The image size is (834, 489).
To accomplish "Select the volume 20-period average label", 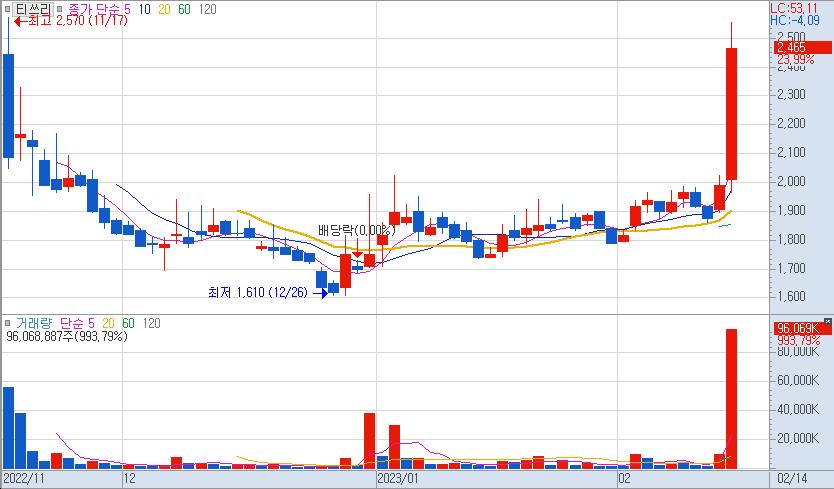I will [x=108, y=323].
